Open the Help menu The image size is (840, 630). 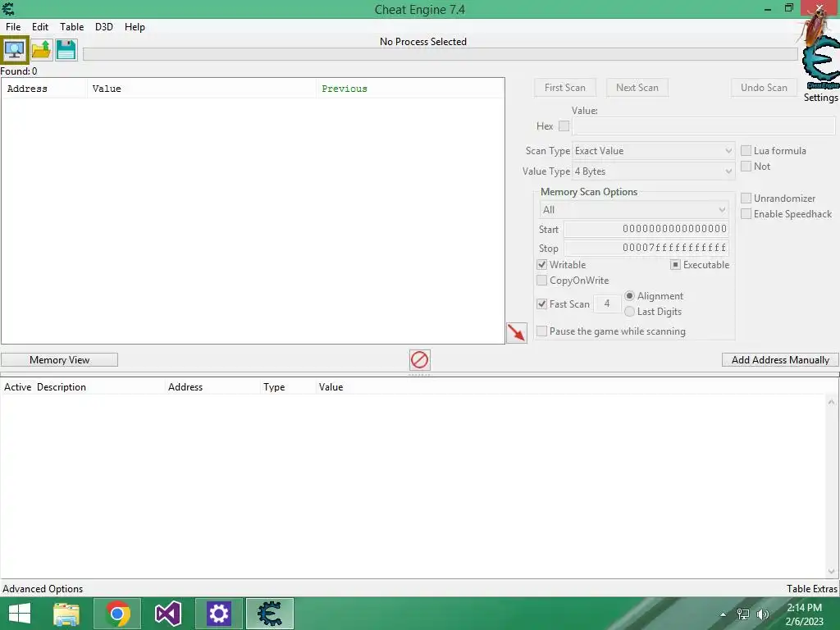tap(135, 27)
